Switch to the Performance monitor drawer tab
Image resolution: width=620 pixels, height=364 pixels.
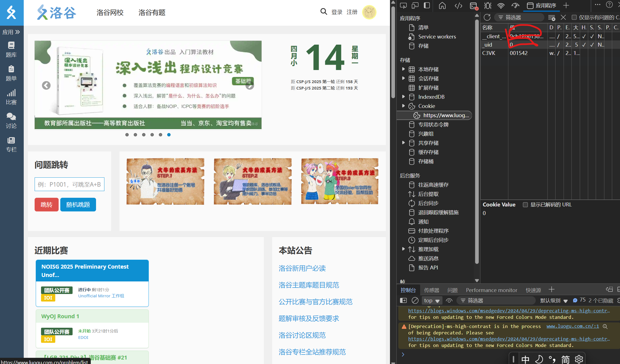[492, 290]
